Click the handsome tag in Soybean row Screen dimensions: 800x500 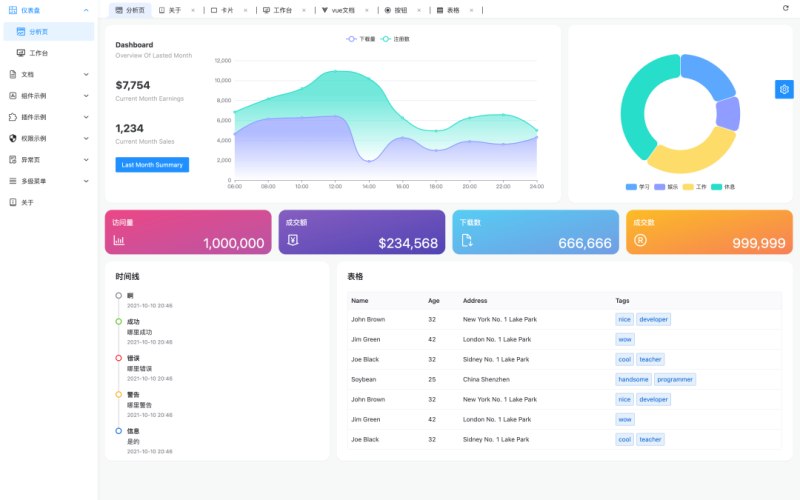click(633, 380)
